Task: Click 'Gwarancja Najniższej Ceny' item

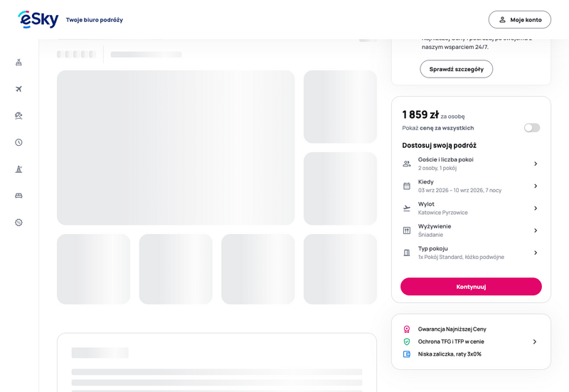Action: (452, 329)
